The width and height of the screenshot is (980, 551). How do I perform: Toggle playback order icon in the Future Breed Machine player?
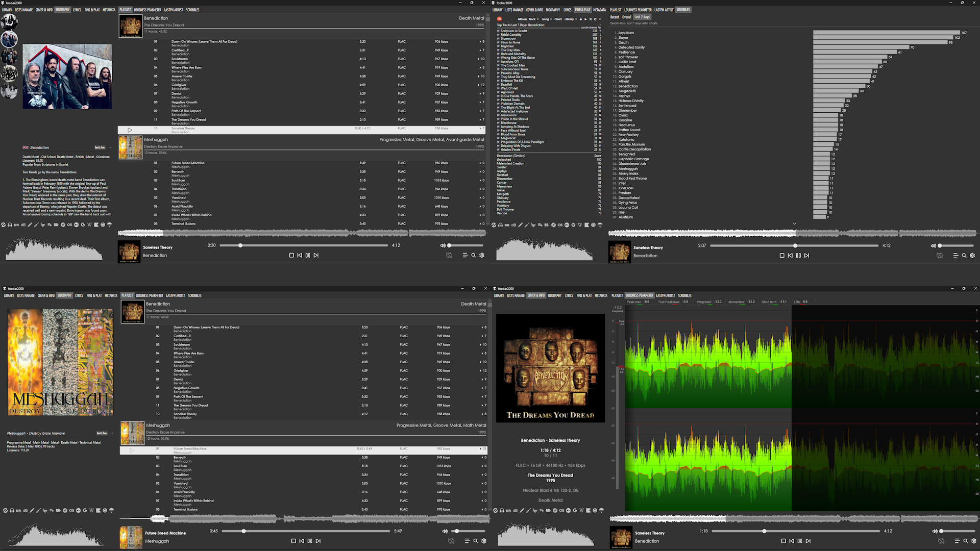(451, 541)
